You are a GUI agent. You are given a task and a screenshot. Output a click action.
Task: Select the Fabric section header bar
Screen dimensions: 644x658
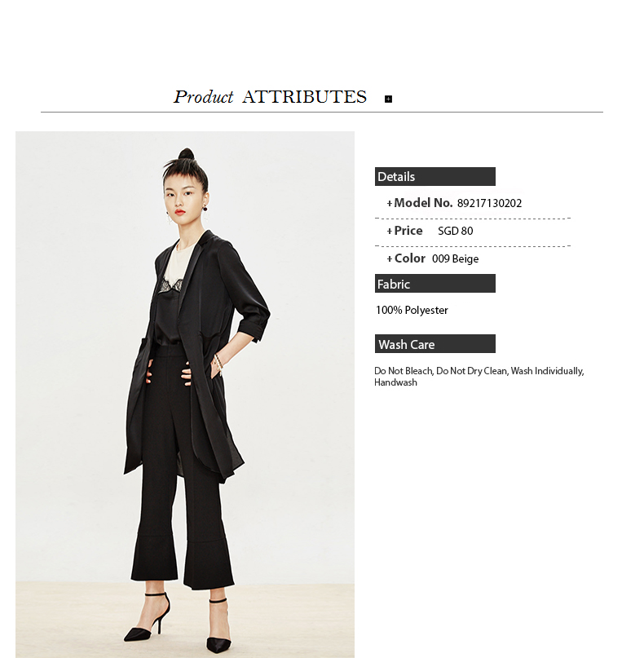434,283
